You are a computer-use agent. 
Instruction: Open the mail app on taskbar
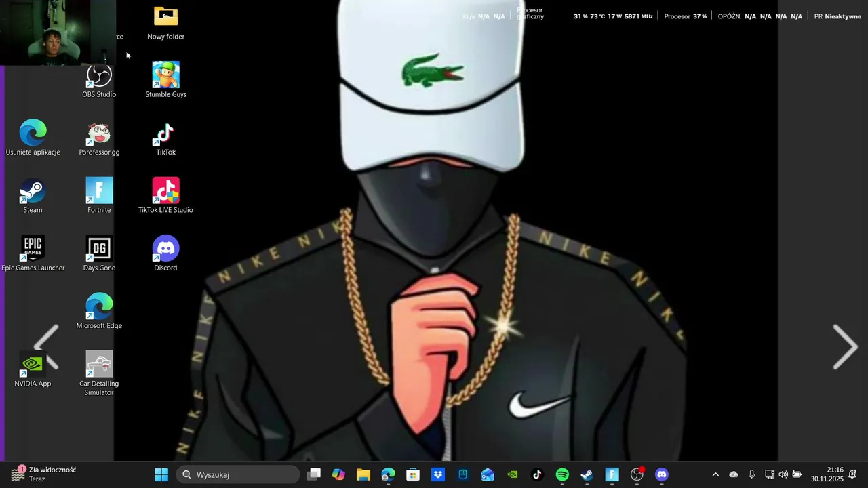[x=488, y=474]
